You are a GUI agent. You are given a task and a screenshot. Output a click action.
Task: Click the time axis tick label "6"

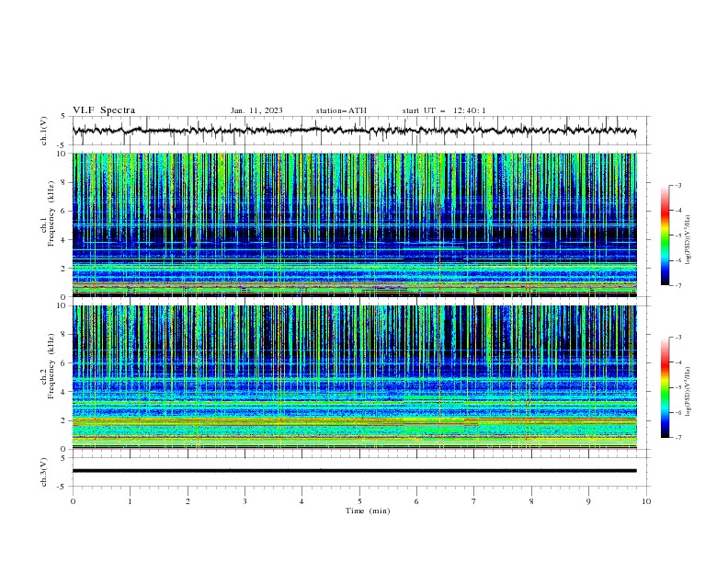coord(417,501)
